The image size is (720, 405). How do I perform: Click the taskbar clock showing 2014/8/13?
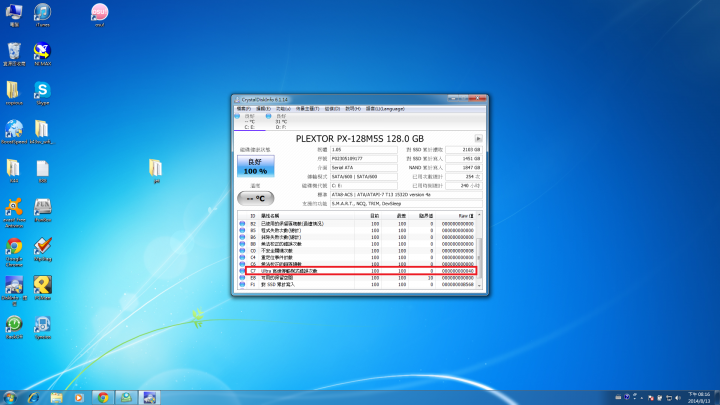click(x=699, y=398)
